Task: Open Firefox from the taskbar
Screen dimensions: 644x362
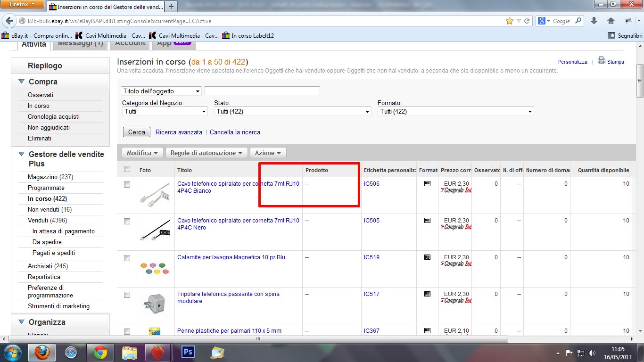Action: (x=42, y=353)
